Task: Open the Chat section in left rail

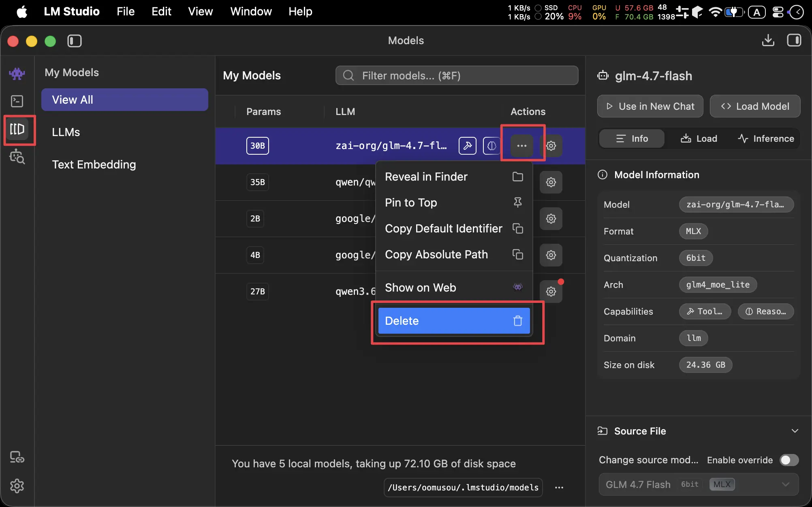Action: pyautogui.click(x=17, y=73)
